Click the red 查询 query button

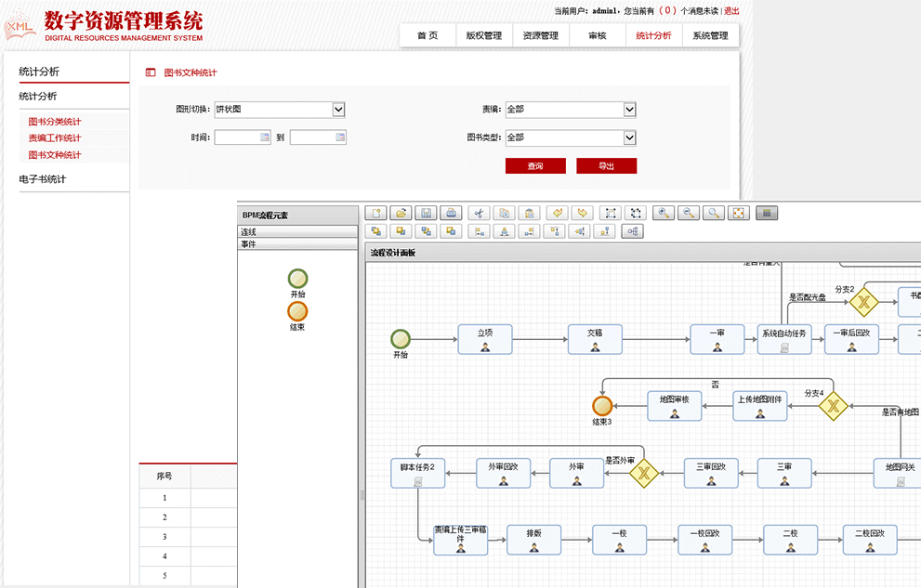(534, 166)
